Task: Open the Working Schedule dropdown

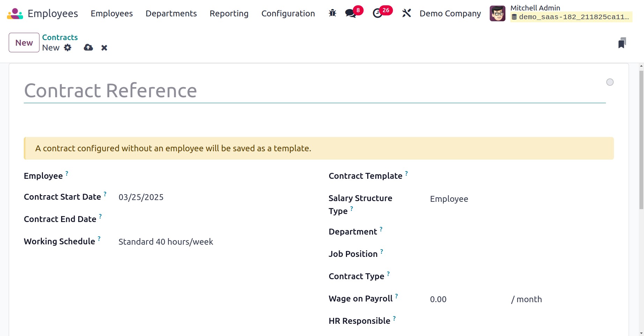Action: tap(209, 242)
